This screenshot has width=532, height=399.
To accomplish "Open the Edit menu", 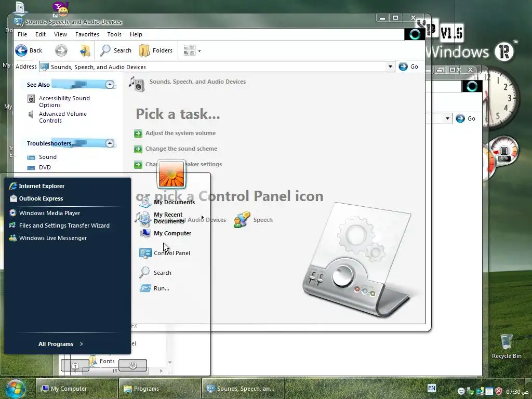I will click(x=41, y=34).
